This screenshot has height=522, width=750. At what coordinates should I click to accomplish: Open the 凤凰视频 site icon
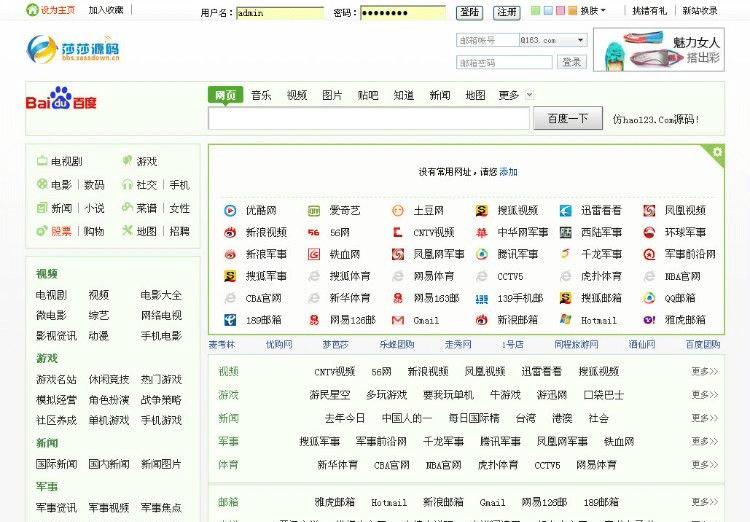pyautogui.click(x=649, y=211)
